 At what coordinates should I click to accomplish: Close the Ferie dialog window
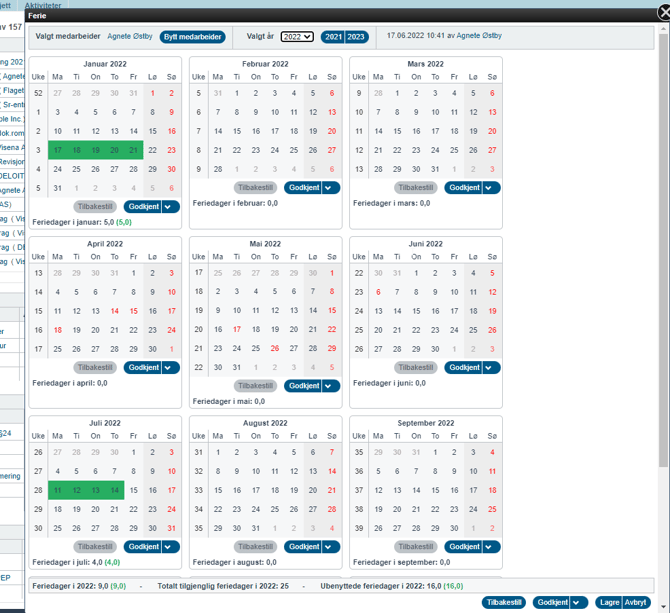(661, 15)
